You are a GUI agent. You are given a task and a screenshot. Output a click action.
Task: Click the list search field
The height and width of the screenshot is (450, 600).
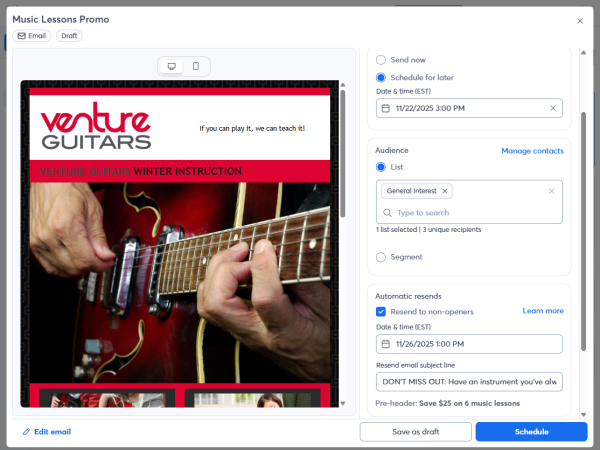pyautogui.click(x=470, y=213)
